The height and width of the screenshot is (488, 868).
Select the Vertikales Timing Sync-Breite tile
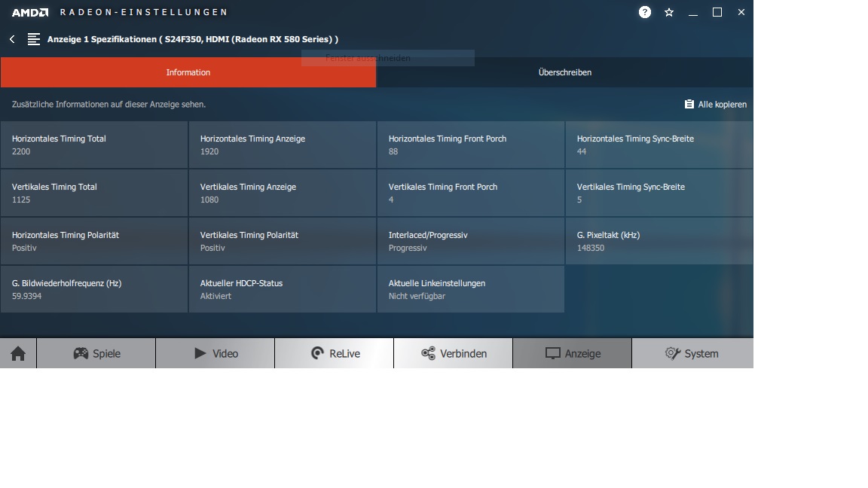(659, 193)
